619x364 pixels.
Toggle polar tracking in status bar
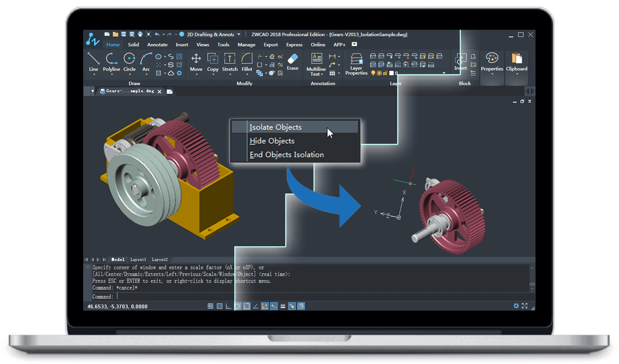point(237,306)
